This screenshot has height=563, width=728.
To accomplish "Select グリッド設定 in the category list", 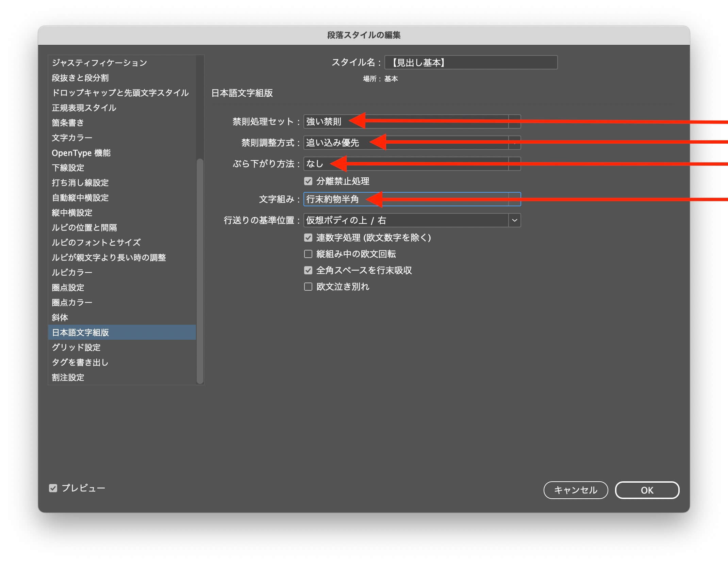I will [x=76, y=347].
